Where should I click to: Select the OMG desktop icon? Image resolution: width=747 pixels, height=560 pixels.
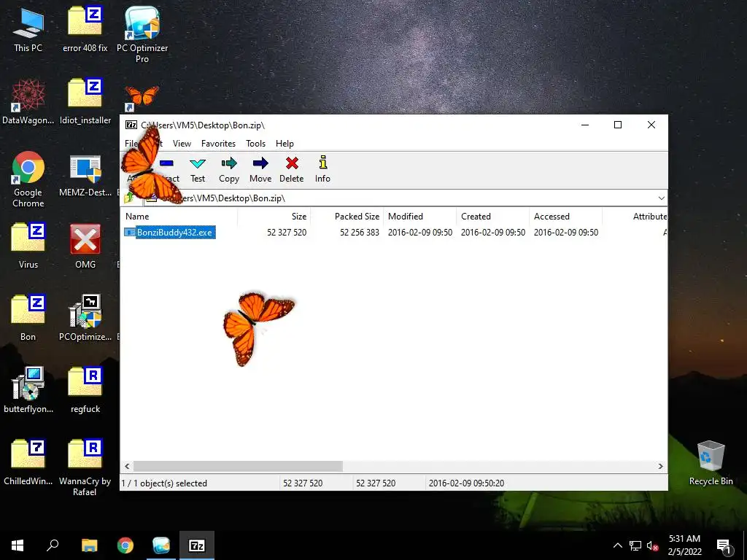[85, 246]
